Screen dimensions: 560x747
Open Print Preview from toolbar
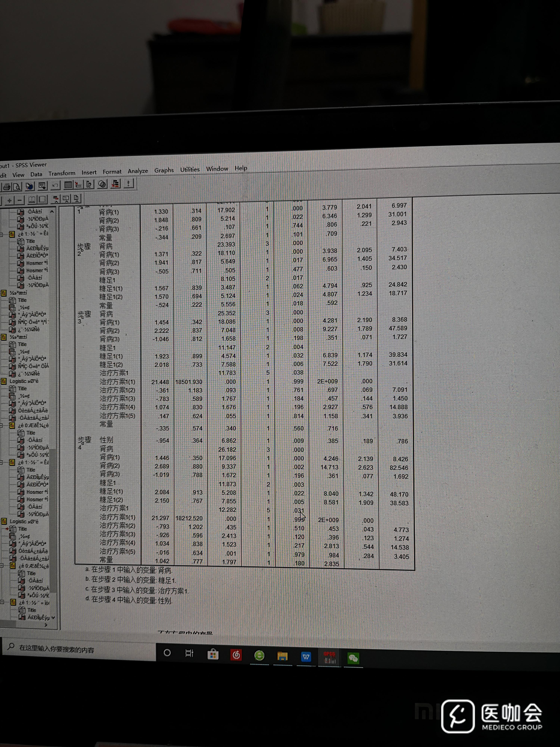click(17, 186)
